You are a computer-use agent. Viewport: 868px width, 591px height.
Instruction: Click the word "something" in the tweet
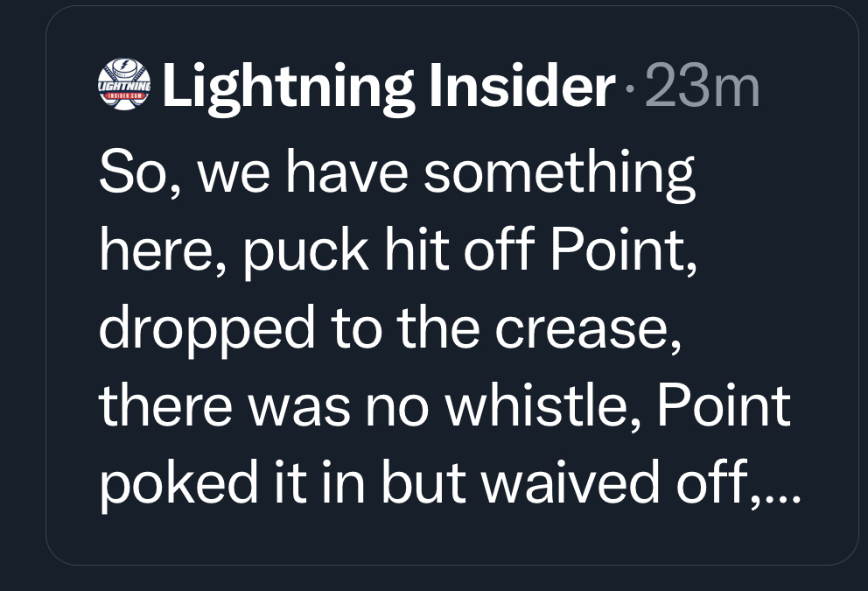pos(561,174)
